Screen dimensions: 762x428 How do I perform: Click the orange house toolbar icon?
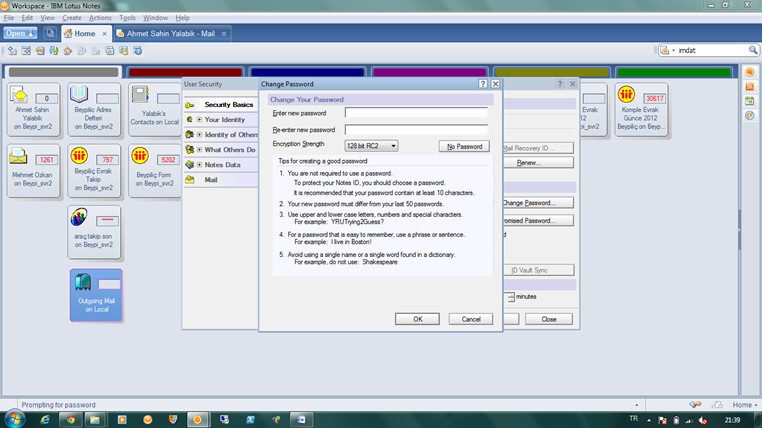[68, 51]
